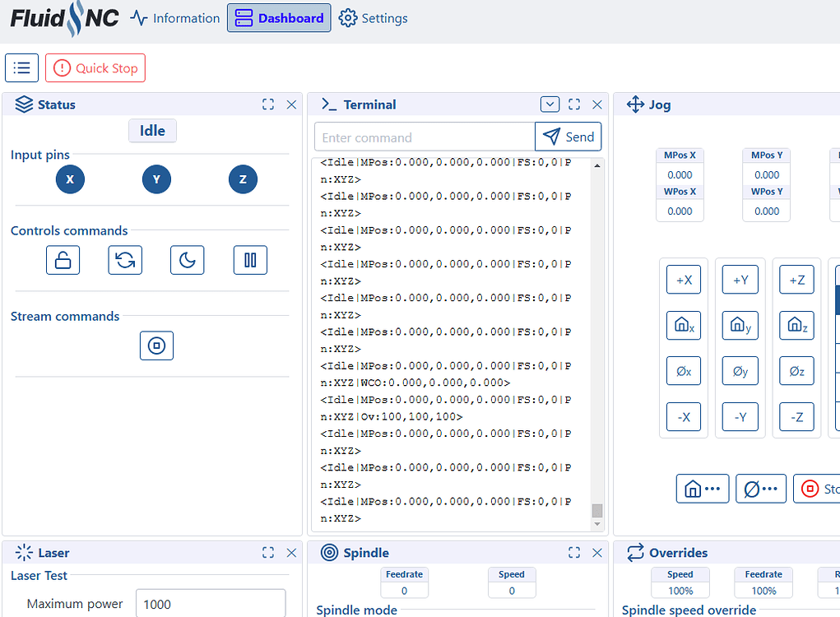Unlock the machine using padlock icon
The image size is (840, 617).
tap(63, 259)
